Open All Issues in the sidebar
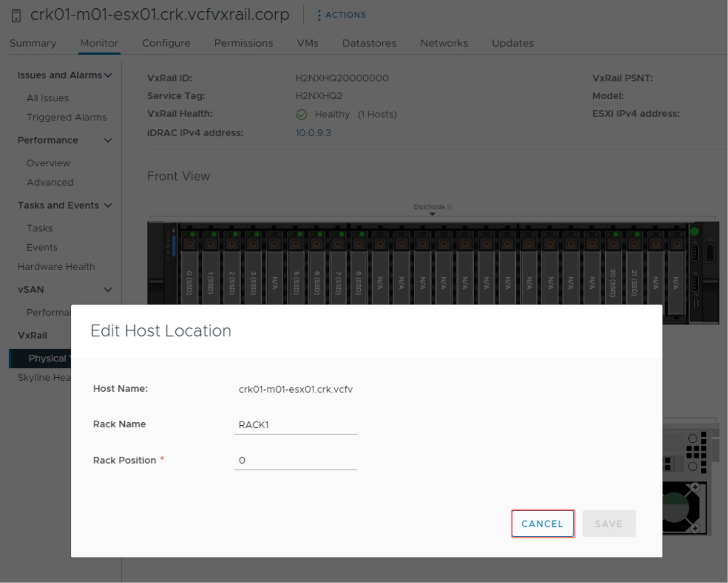Screen dimensions: 728x583 pyautogui.click(x=48, y=98)
